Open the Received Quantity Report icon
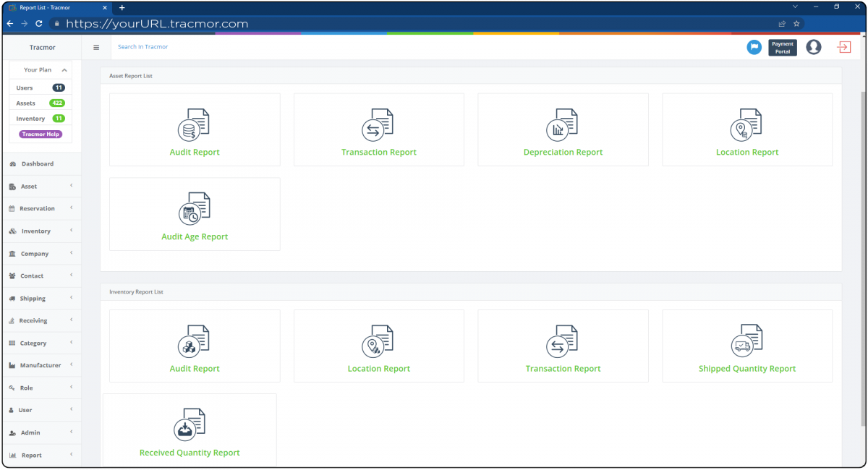 [190, 425]
